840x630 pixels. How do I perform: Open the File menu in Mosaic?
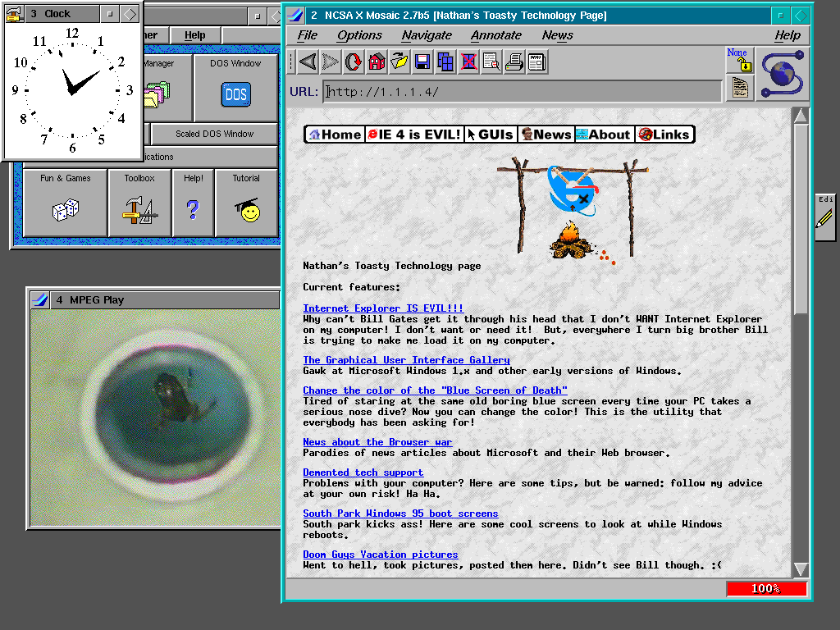[308, 35]
